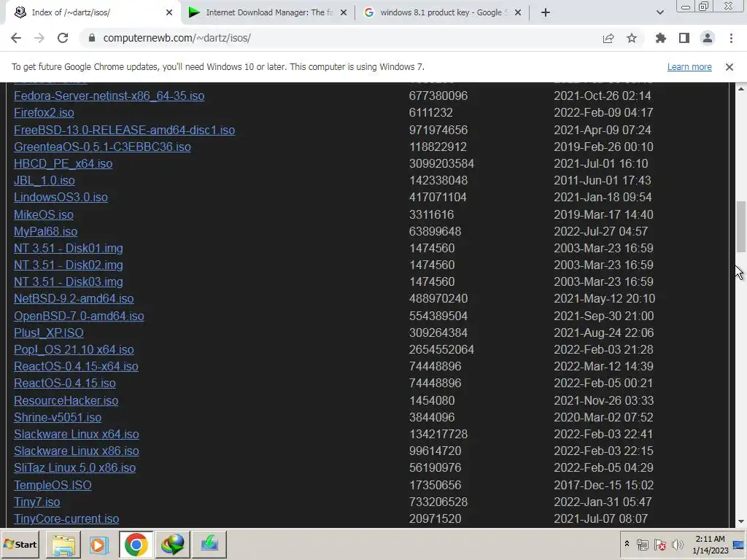747x560 pixels.
Task: Show hidden system tray icons
Action: tap(627, 544)
